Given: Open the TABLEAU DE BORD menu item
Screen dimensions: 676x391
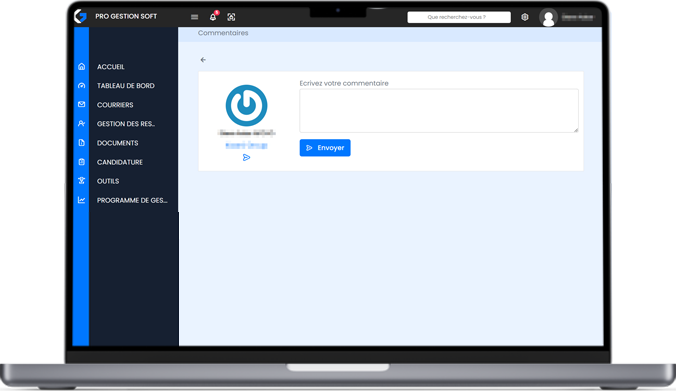Looking at the screenshot, I should tap(125, 86).
